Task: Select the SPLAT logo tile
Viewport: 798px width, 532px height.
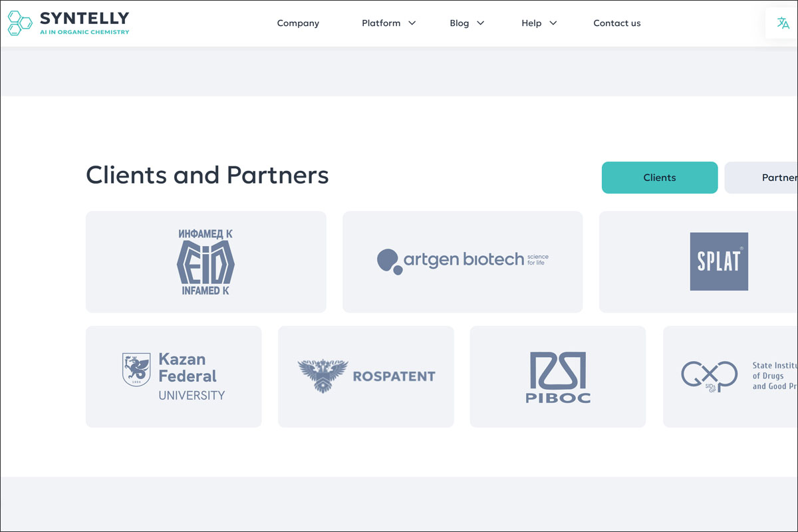Action: [x=719, y=261]
